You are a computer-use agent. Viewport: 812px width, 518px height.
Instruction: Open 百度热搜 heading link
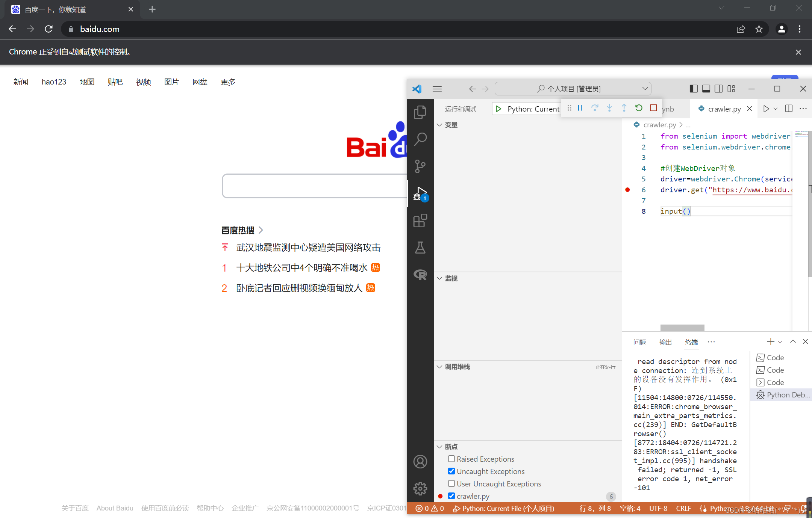(242, 230)
